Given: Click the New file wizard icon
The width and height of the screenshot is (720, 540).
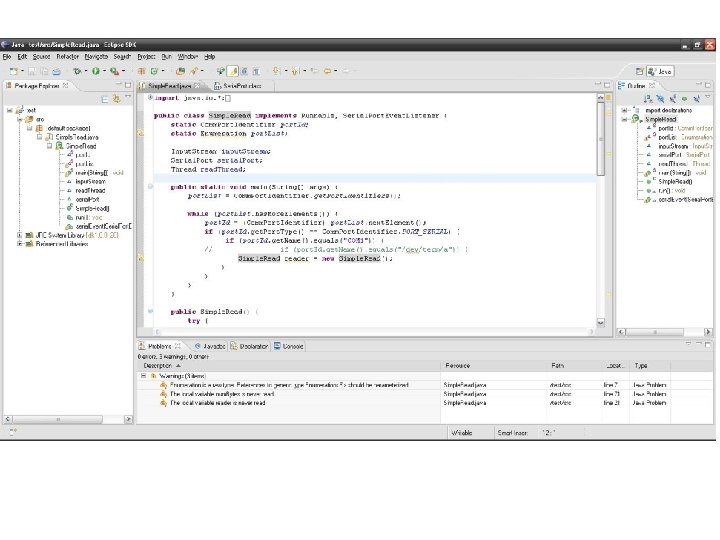Looking at the screenshot, I should tap(14, 71).
